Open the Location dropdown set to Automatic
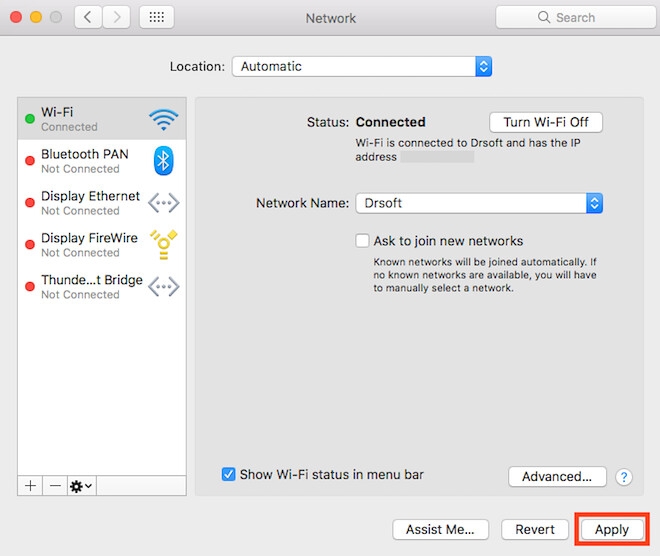The image size is (660, 556). (362, 67)
